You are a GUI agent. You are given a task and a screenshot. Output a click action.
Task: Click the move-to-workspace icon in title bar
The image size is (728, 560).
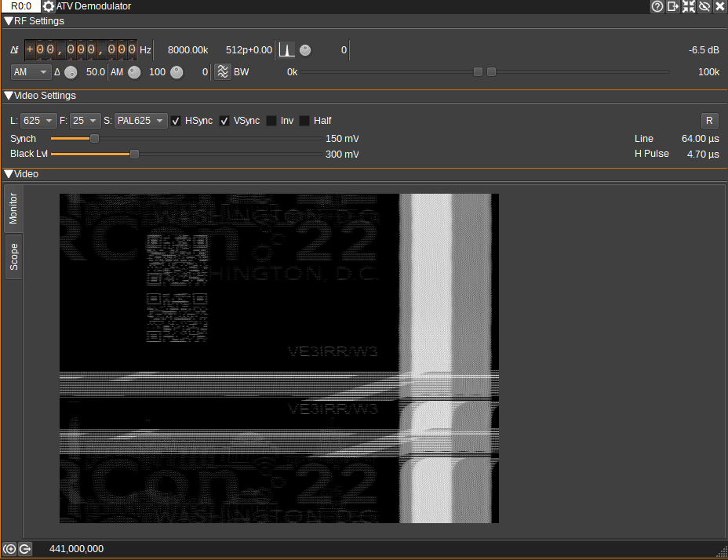pyautogui.click(x=673, y=6)
